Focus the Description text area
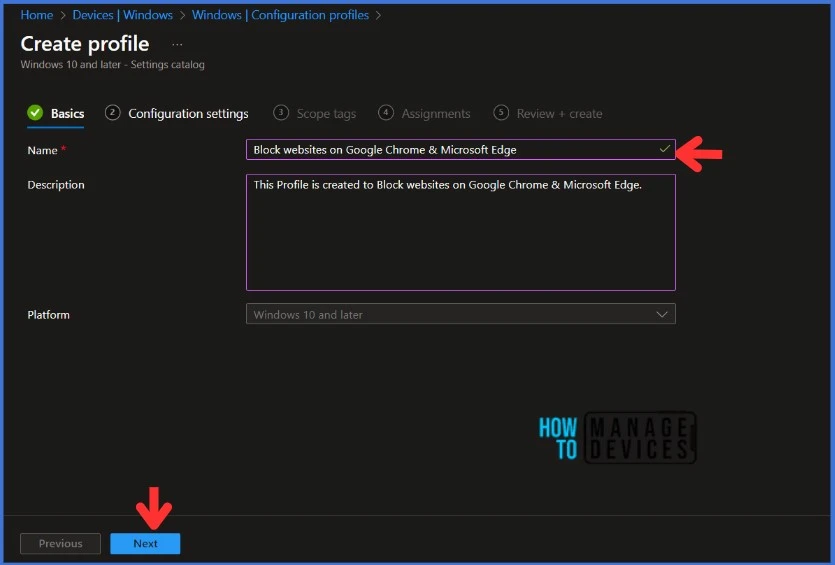 click(x=461, y=232)
